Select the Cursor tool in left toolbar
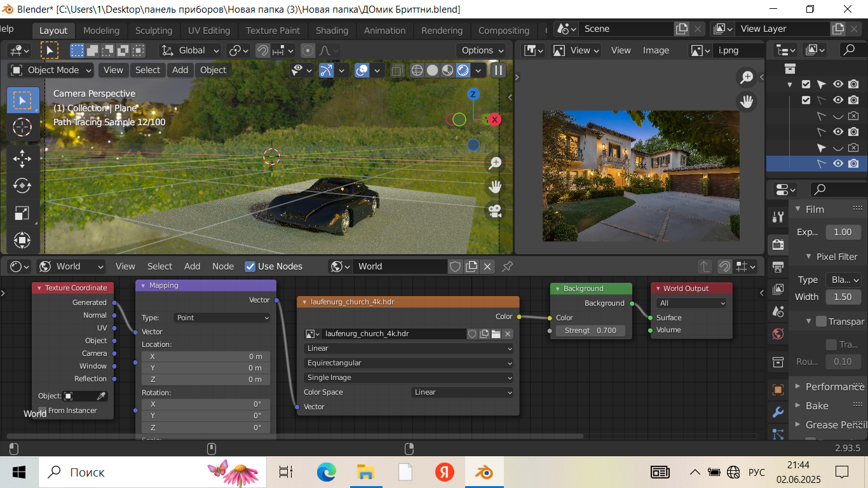The image size is (868, 488). click(x=22, y=127)
